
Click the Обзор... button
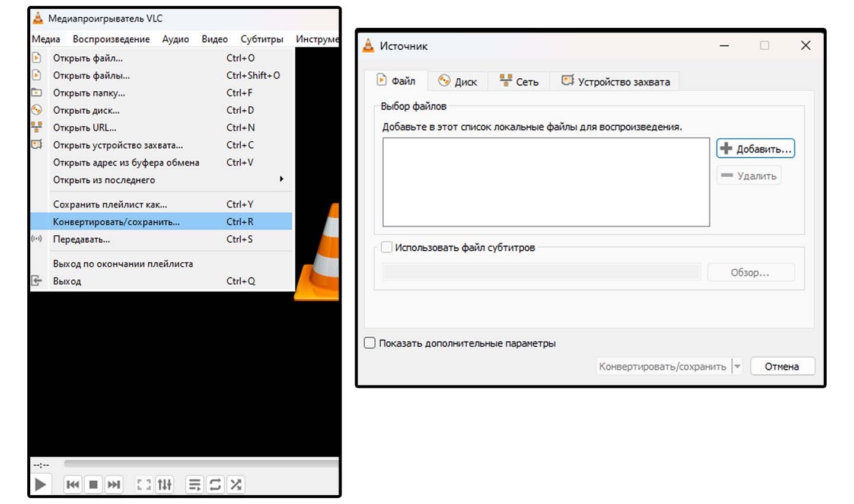pos(750,272)
